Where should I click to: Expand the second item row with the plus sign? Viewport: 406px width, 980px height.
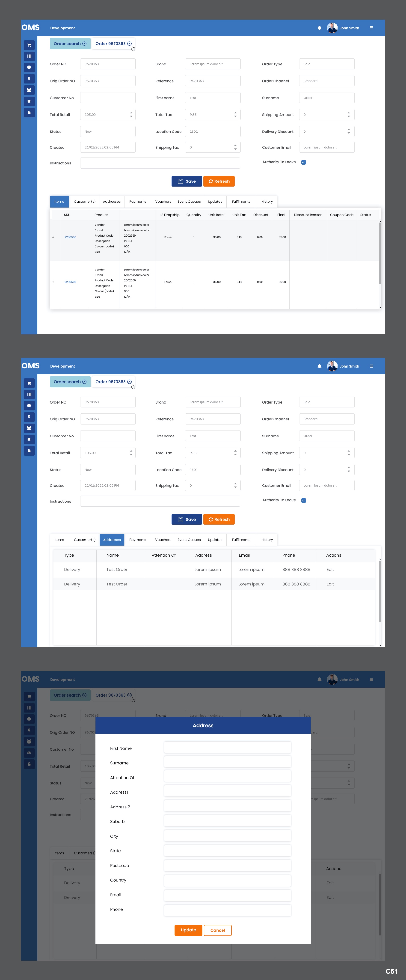click(53, 282)
